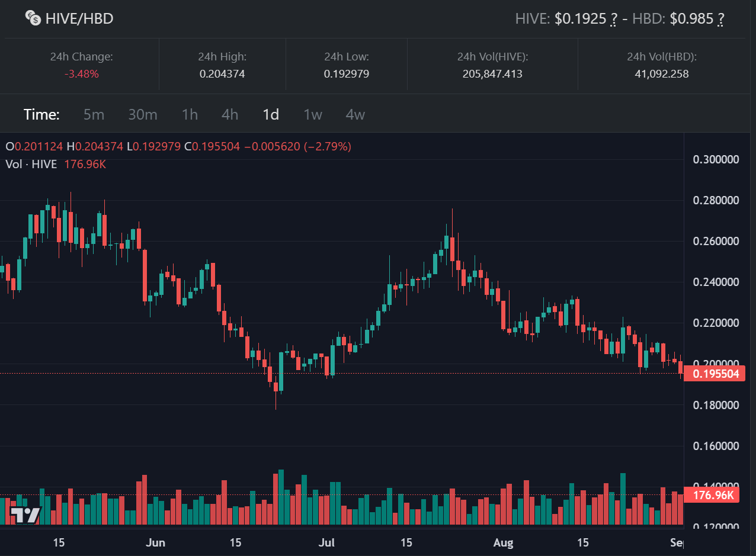
Task: Click the red 0.195504 current price label
Action: (x=714, y=374)
